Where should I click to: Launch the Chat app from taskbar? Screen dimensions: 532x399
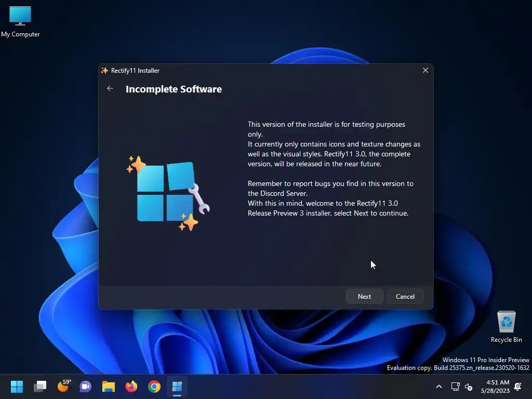pos(85,387)
